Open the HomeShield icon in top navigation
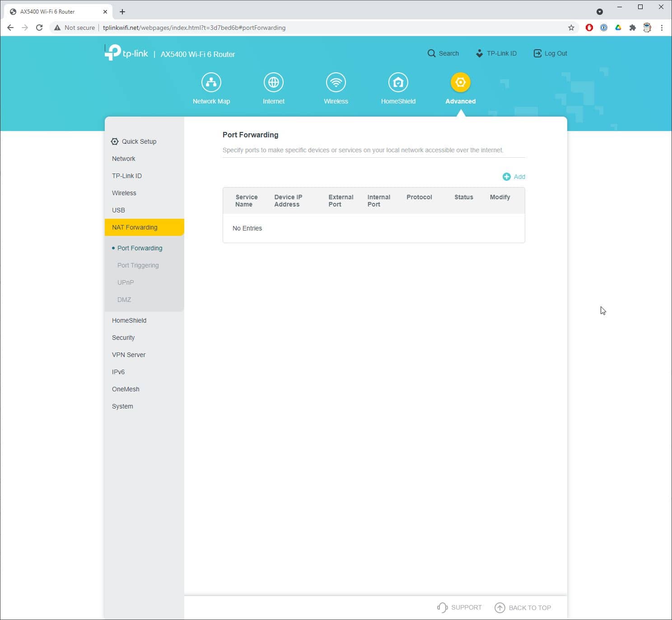Image resolution: width=672 pixels, height=620 pixels. tap(398, 82)
